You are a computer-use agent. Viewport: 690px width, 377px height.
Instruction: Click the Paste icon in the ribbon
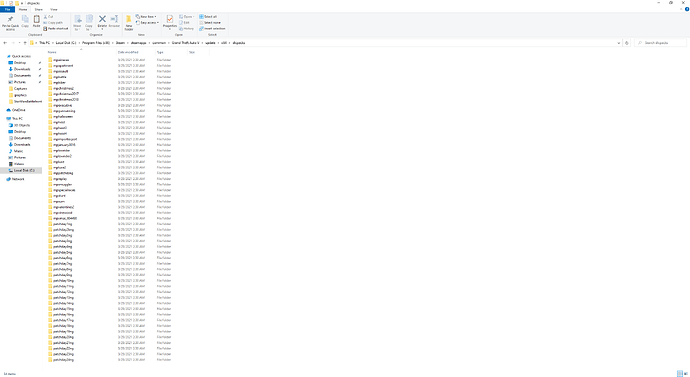coord(37,19)
